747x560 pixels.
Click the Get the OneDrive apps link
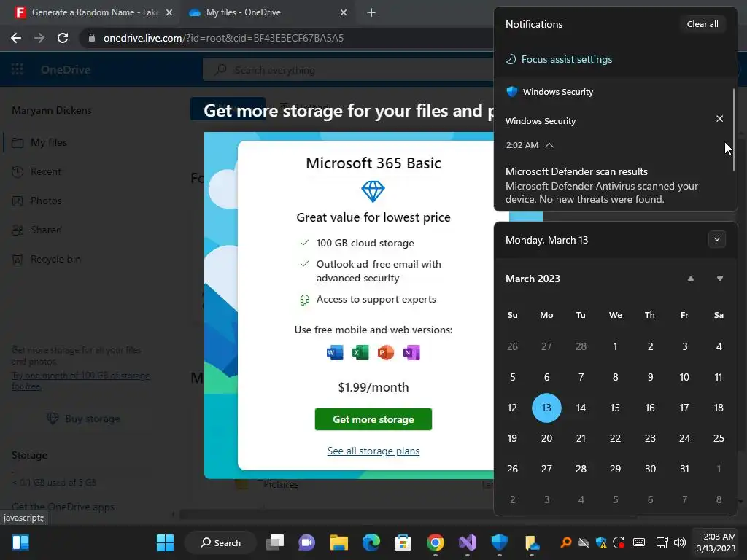pos(63,507)
